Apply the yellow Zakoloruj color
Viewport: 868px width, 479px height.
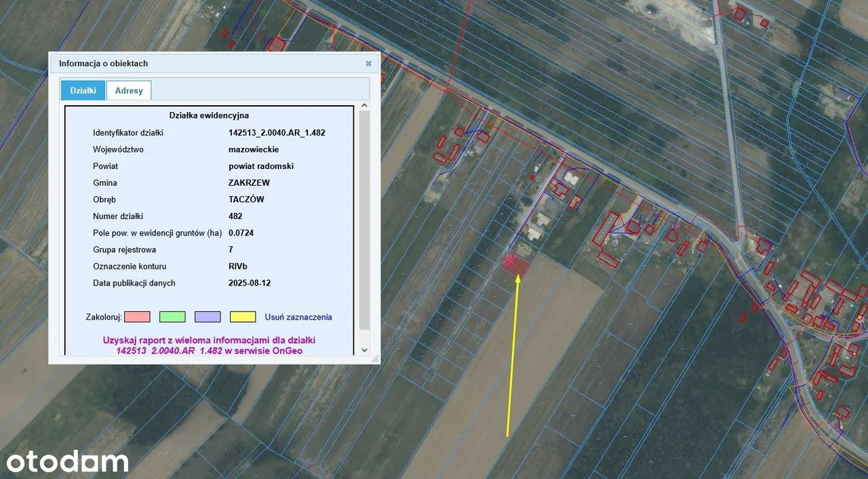(x=243, y=317)
